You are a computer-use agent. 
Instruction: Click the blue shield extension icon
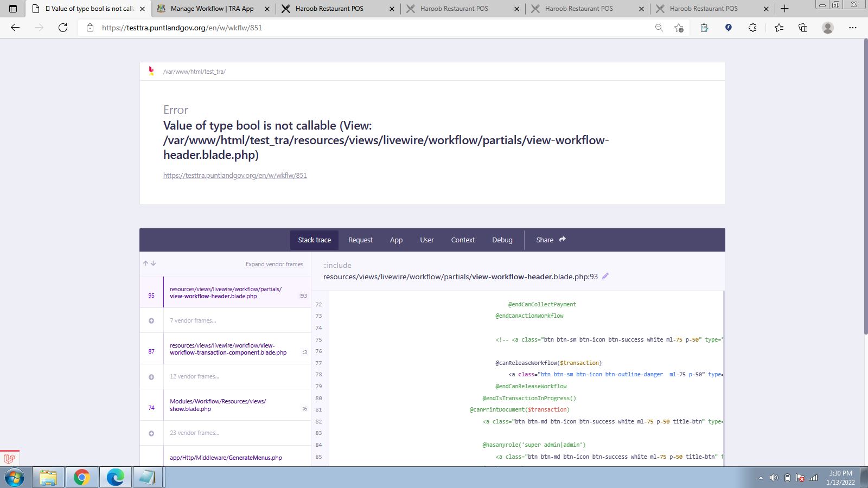(729, 28)
